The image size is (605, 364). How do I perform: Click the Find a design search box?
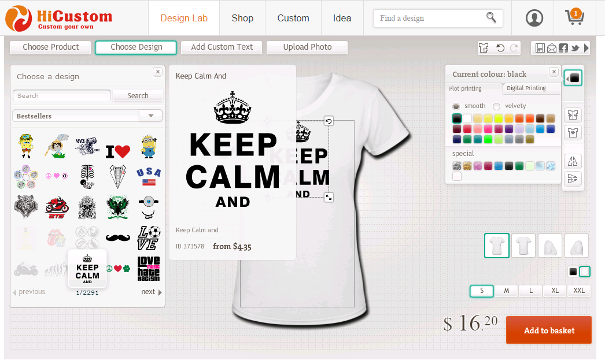[x=438, y=18]
